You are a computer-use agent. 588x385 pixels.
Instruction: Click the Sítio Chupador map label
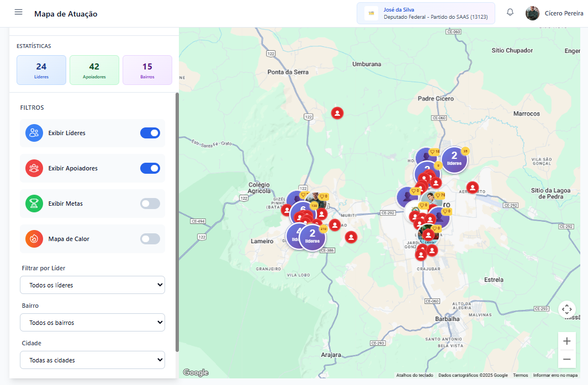point(512,50)
